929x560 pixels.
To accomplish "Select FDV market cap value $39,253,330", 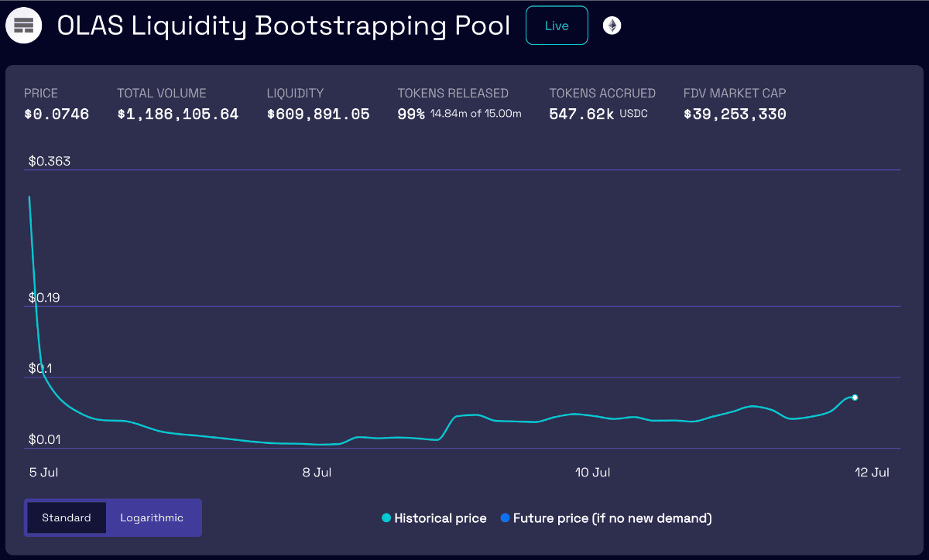I will [x=735, y=114].
